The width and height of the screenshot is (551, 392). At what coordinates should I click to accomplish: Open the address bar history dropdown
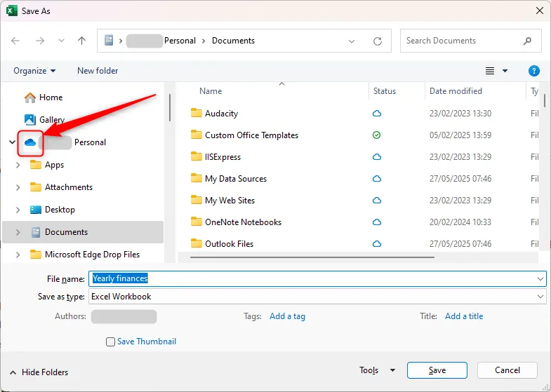352,41
